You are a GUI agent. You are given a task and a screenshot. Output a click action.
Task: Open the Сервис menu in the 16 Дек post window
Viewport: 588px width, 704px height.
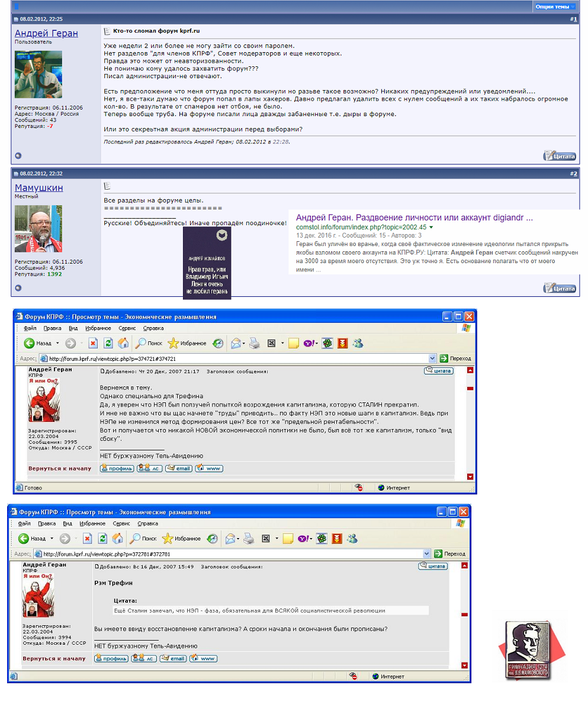pos(121,523)
